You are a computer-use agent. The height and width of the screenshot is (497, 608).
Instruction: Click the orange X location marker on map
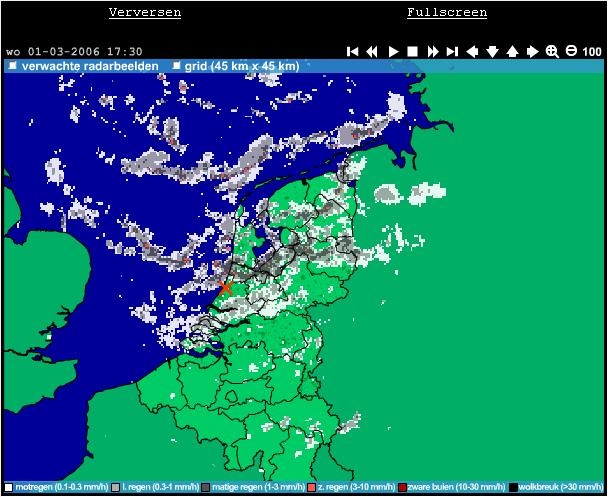226,288
